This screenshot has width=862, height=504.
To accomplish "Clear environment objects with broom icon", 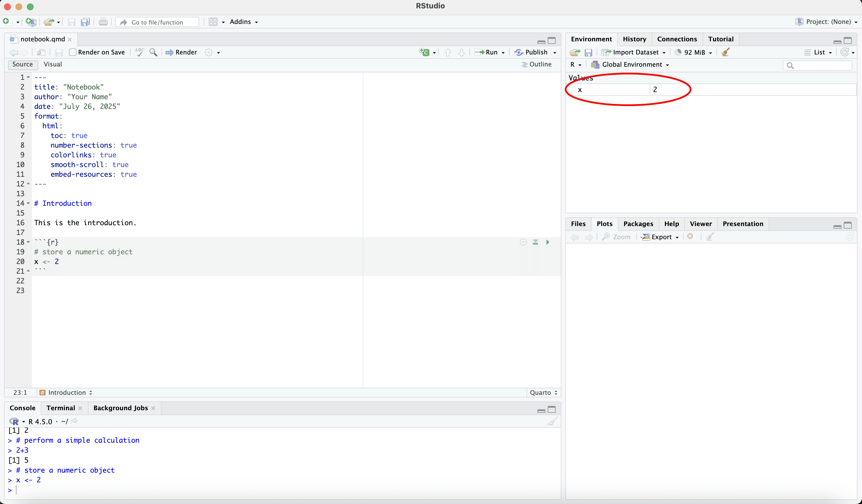I will [725, 52].
